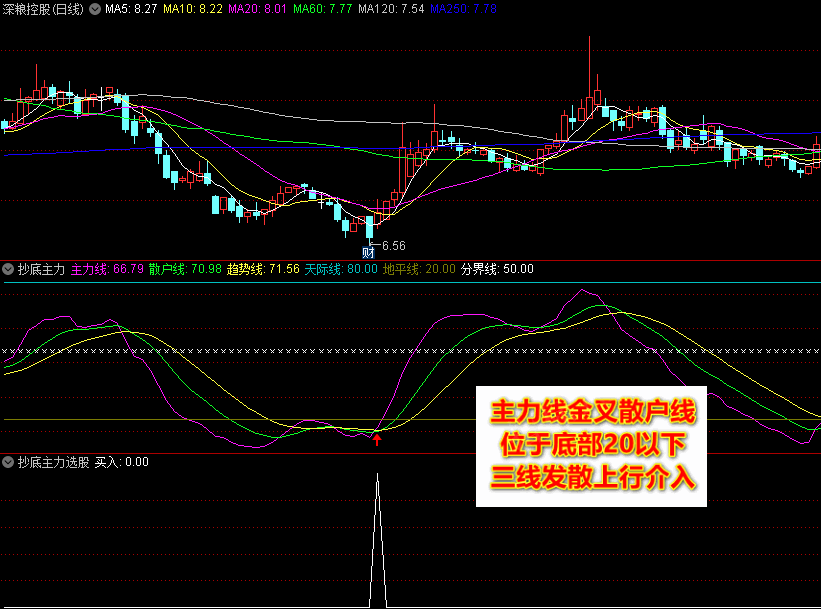The height and width of the screenshot is (609, 821).
Task: Click the 抄底主力 indicator name
Action: 41,269
